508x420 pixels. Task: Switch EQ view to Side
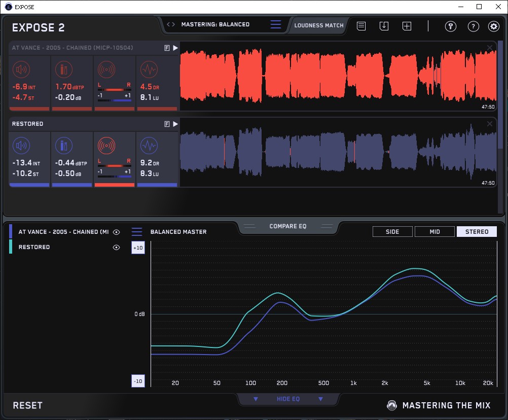[x=392, y=232]
